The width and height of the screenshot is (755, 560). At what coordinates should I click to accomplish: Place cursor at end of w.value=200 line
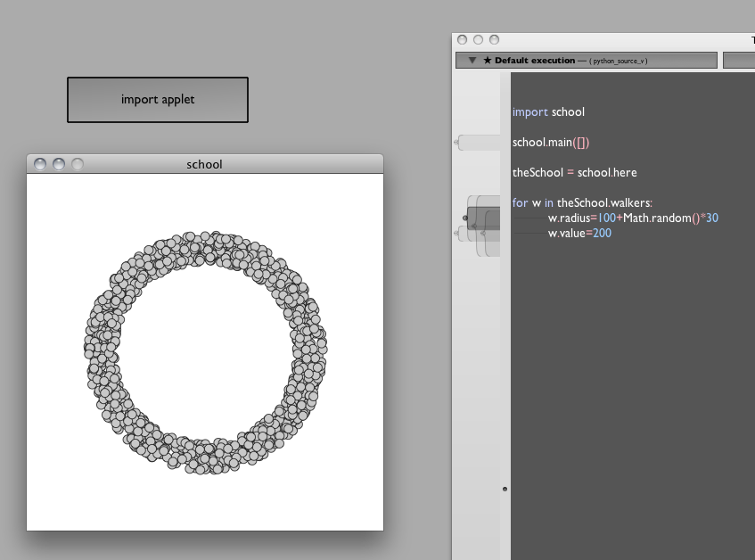pyautogui.click(x=612, y=234)
